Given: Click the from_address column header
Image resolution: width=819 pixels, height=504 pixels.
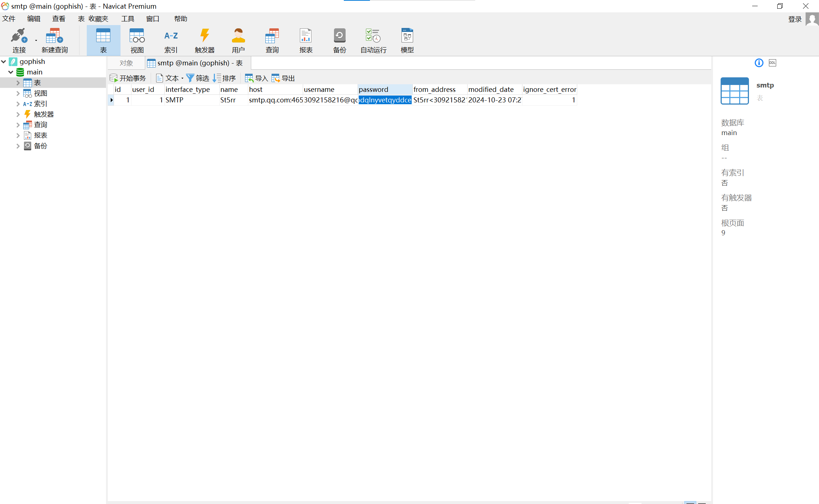Looking at the screenshot, I should [440, 89].
